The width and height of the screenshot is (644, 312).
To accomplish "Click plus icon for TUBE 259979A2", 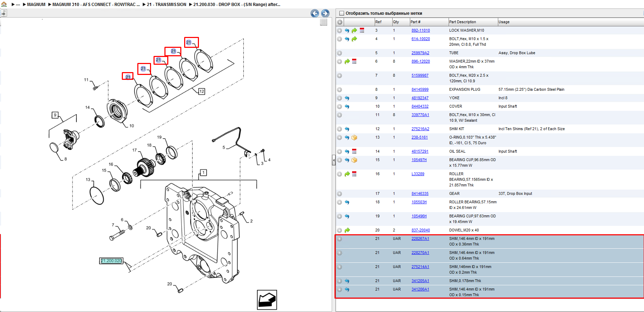I will pyautogui.click(x=339, y=53).
